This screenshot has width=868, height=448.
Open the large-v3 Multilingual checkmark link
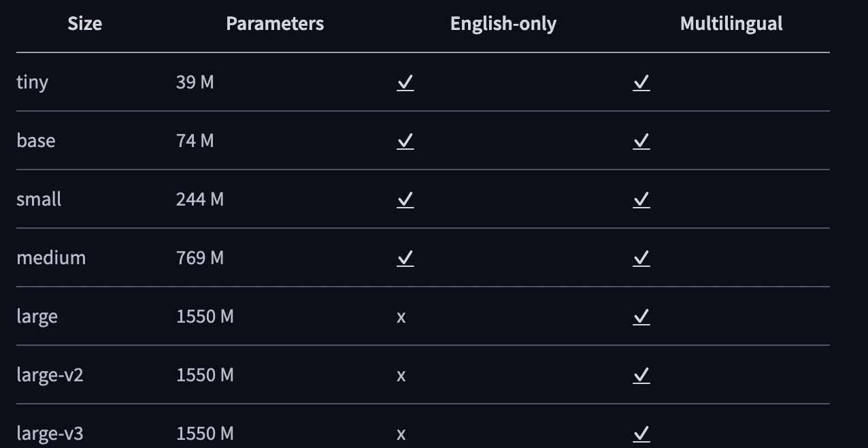pyautogui.click(x=641, y=434)
